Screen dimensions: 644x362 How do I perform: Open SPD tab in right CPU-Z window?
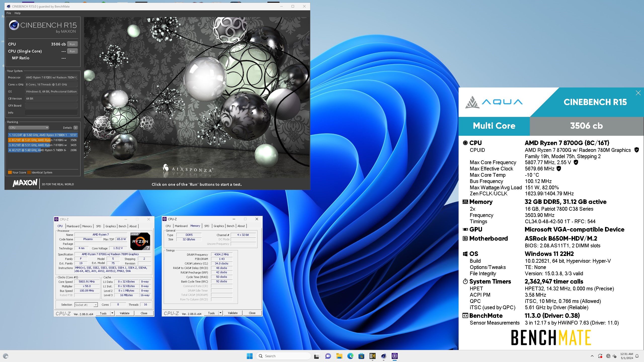coord(207,226)
